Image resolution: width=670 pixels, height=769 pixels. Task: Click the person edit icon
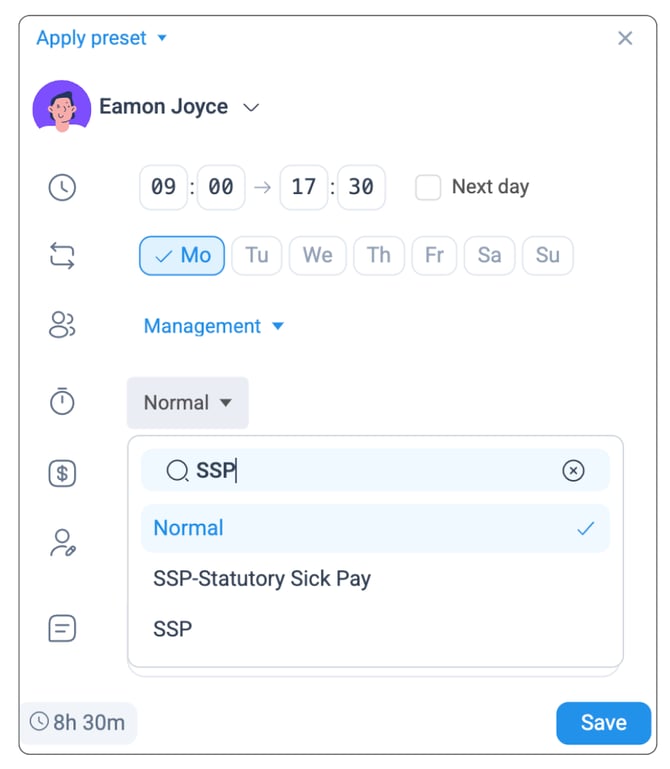[62, 543]
